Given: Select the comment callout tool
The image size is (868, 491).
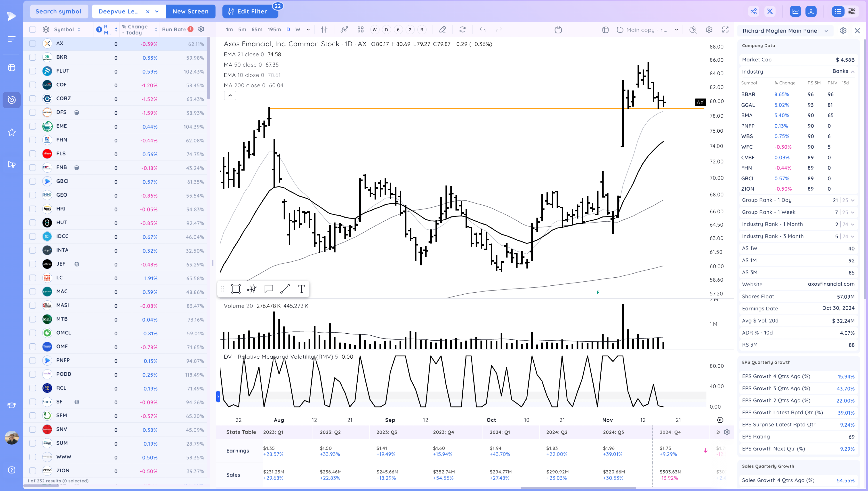Looking at the screenshot, I should coord(268,289).
